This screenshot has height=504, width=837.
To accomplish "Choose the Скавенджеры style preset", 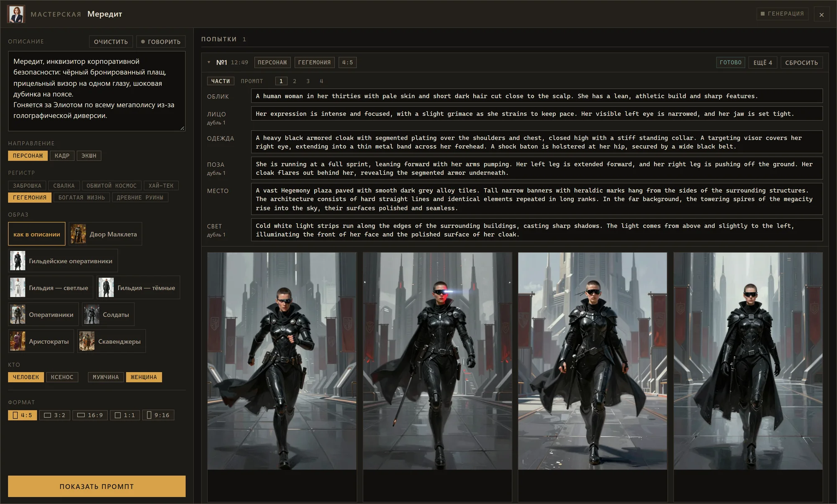I will pyautogui.click(x=111, y=341).
